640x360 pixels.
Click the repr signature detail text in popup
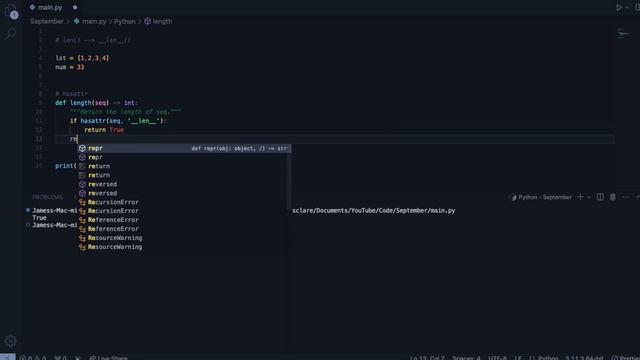pos(239,149)
